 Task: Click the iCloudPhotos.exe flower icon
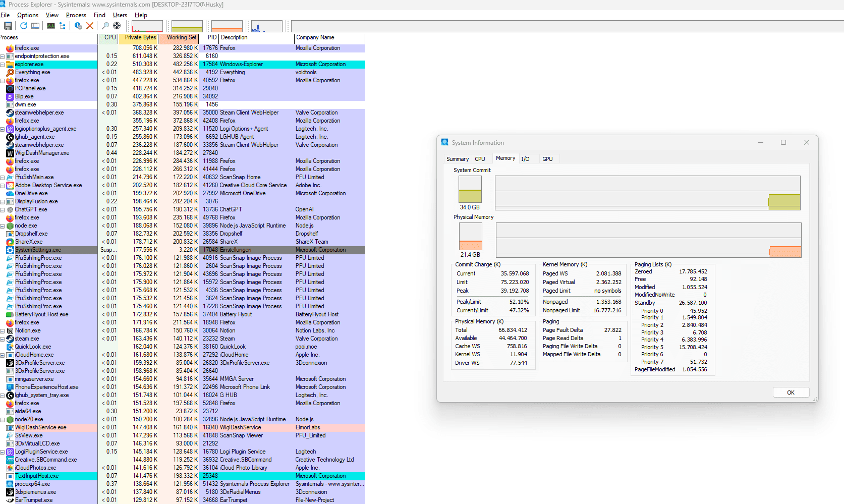10,468
